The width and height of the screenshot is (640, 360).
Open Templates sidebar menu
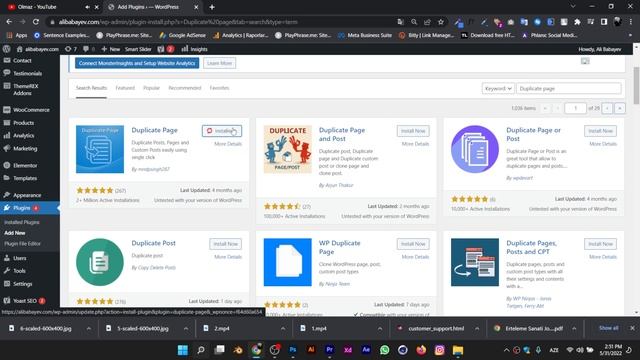point(25,178)
